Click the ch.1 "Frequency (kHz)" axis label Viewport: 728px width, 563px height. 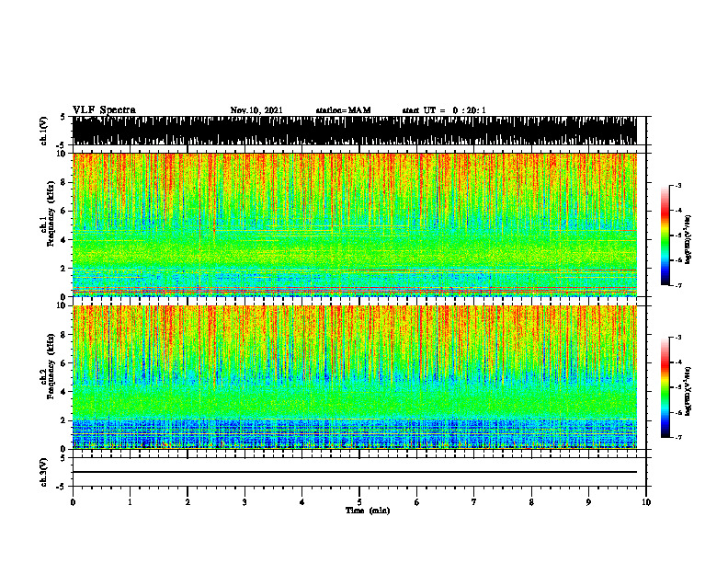pos(51,213)
